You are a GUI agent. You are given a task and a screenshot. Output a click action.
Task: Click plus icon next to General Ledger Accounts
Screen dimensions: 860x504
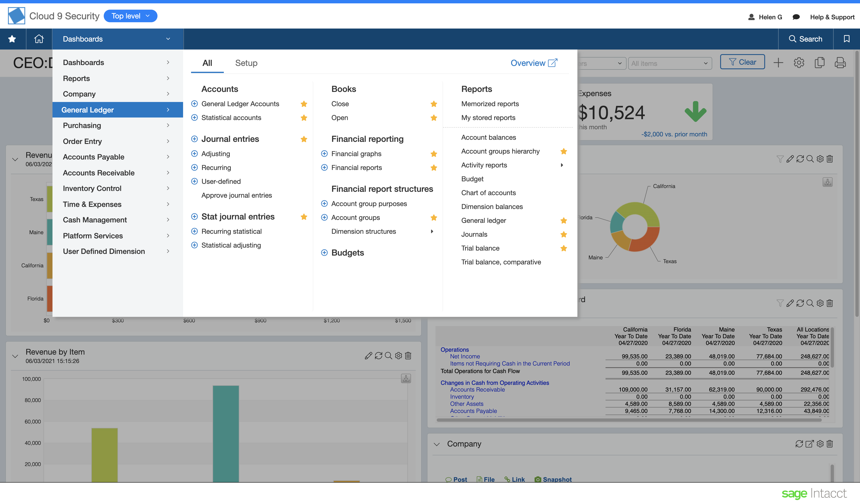pos(194,104)
